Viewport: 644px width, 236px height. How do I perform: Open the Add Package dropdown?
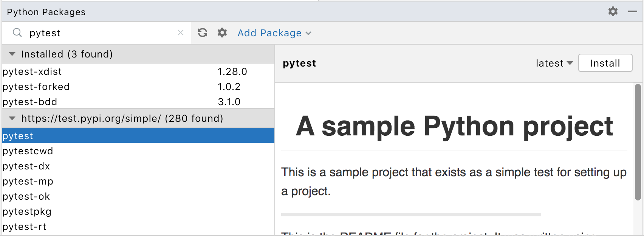click(x=274, y=33)
